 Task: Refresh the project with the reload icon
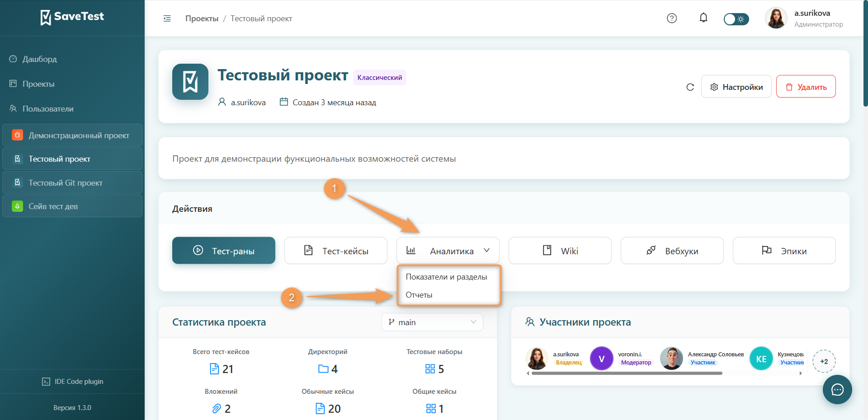[690, 87]
